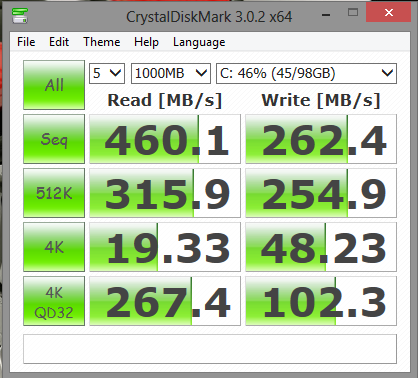Minimize the CrystalDiskMark window
The height and width of the screenshot is (378, 418).
coord(326,14)
